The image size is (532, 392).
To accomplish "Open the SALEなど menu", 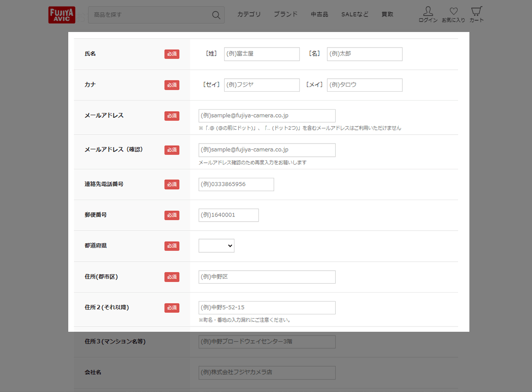I will click(355, 14).
